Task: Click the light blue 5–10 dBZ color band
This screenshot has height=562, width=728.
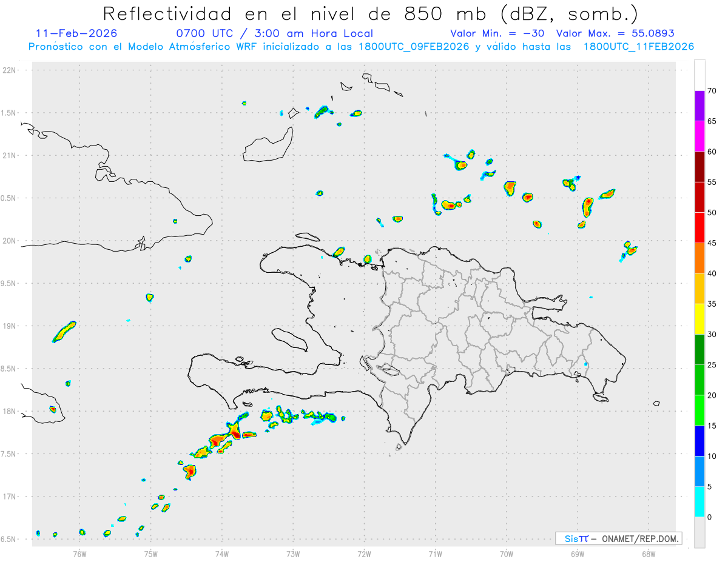Action: click(x=699, y=471)
